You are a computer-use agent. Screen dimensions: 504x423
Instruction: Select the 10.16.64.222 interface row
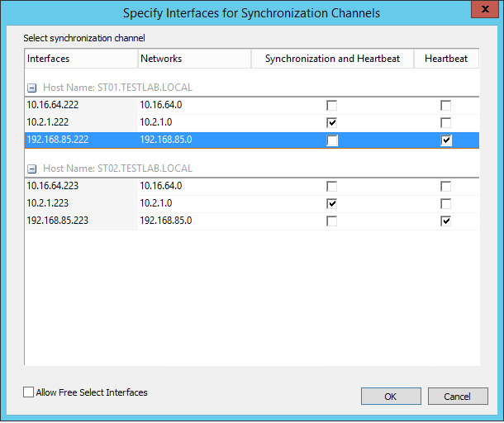tap(81, 105)
